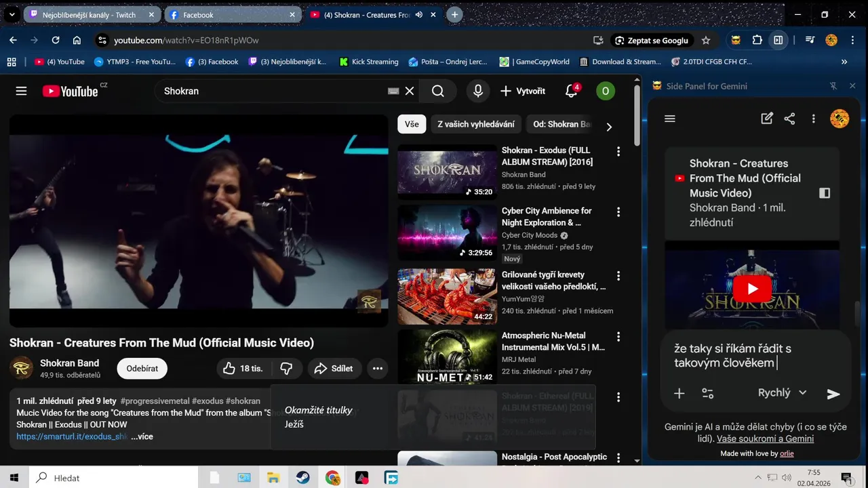Image resolution: width=868 pixels, height=488 pixels.
Task: Open a new browser tab
Action: pyautogui.click(x=454, y=14)
